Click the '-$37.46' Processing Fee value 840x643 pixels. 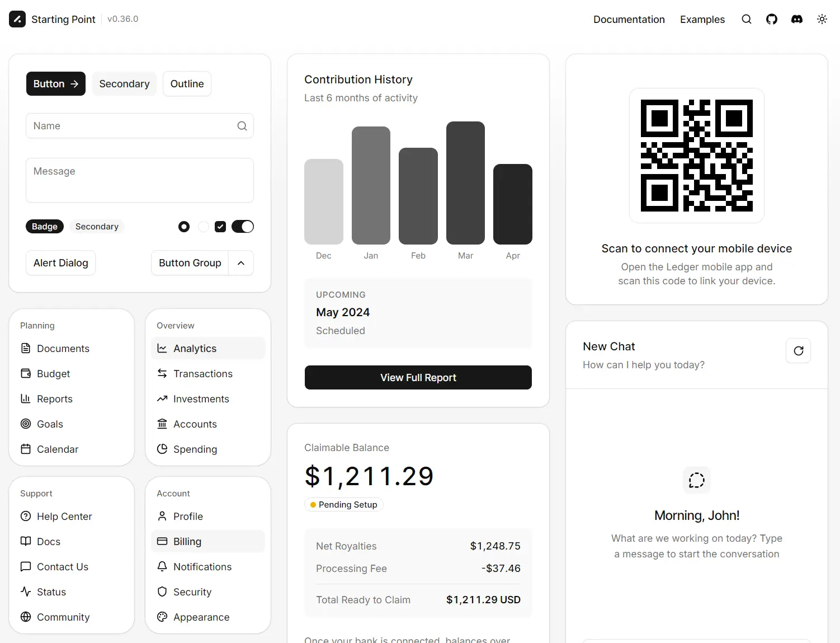[501, 569]
